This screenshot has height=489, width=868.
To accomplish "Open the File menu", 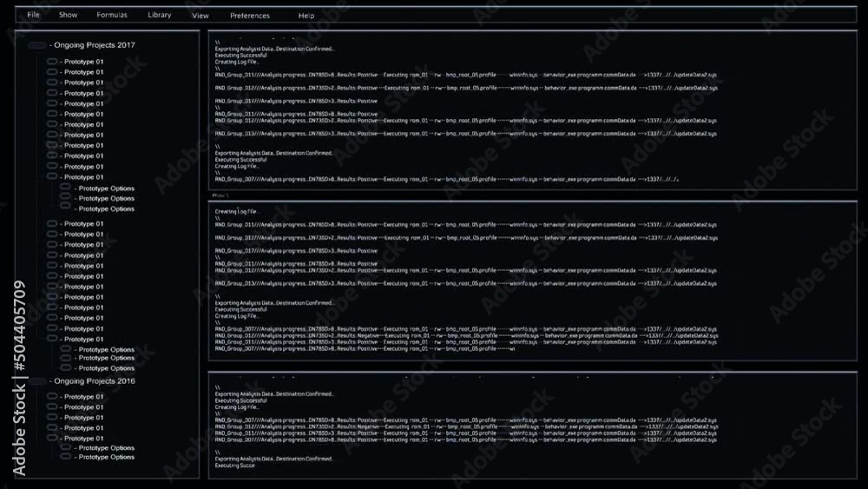I will coord(33,15).
